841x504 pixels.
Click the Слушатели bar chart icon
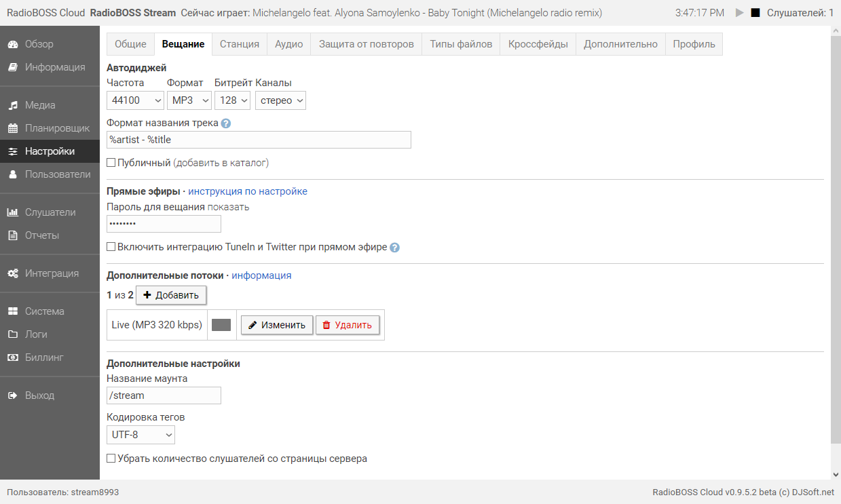pyautogui.click(x=12, y=212)
